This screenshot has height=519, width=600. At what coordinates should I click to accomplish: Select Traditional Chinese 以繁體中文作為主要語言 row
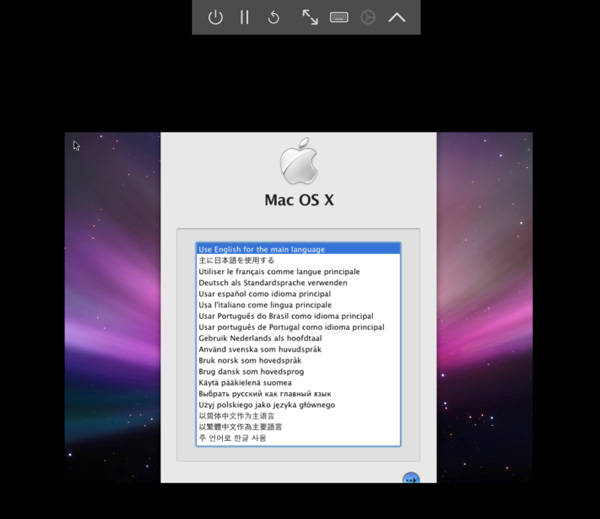pos(298,427)
